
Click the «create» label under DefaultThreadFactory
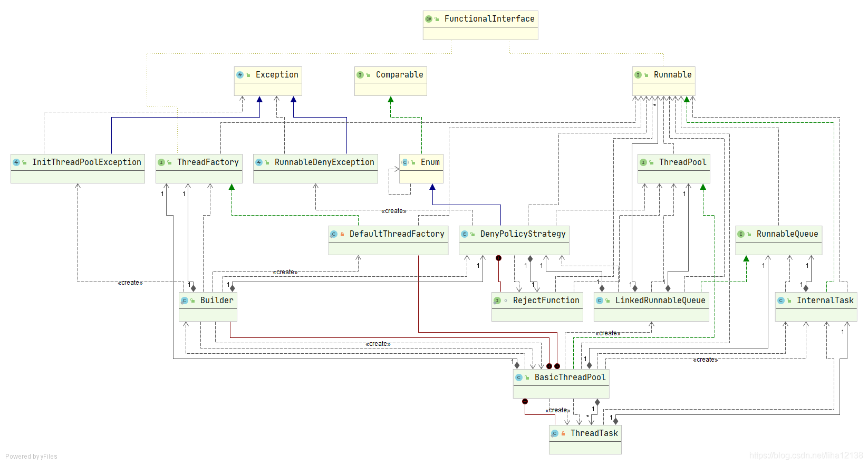[x=285, y=272]
